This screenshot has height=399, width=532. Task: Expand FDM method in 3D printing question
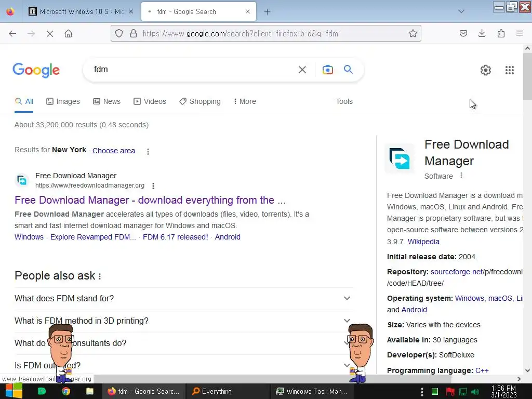tap(183, 321)
